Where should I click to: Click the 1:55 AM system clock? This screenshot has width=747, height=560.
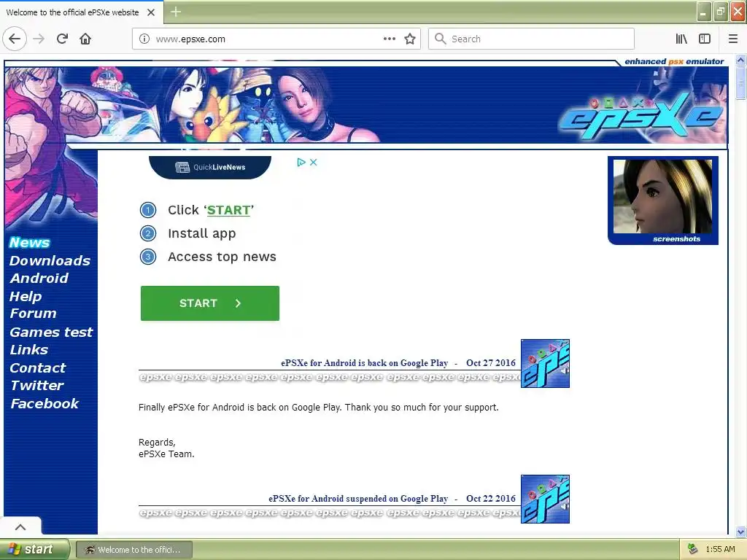[x=720, y=550]
